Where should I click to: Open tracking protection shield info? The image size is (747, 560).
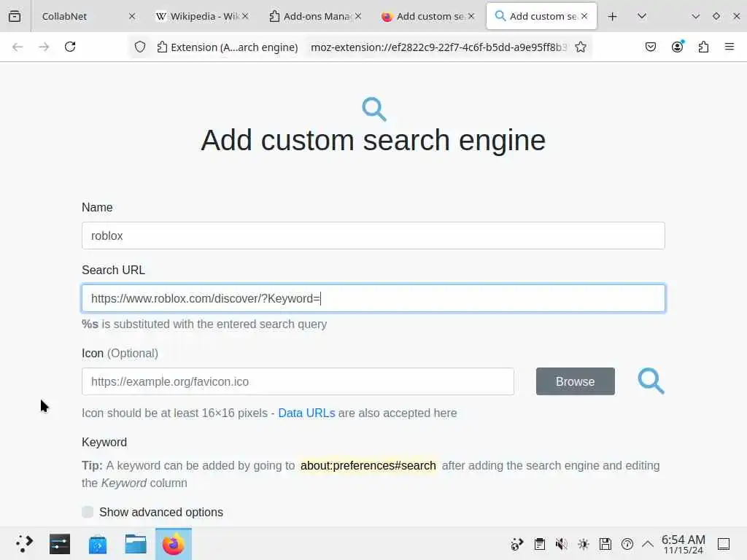(x=139, y=47)
